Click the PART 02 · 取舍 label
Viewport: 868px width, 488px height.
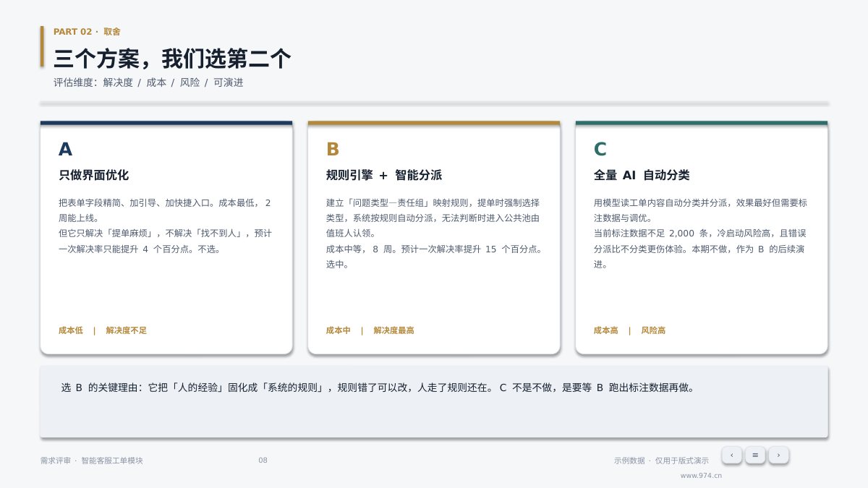[87, 32]
